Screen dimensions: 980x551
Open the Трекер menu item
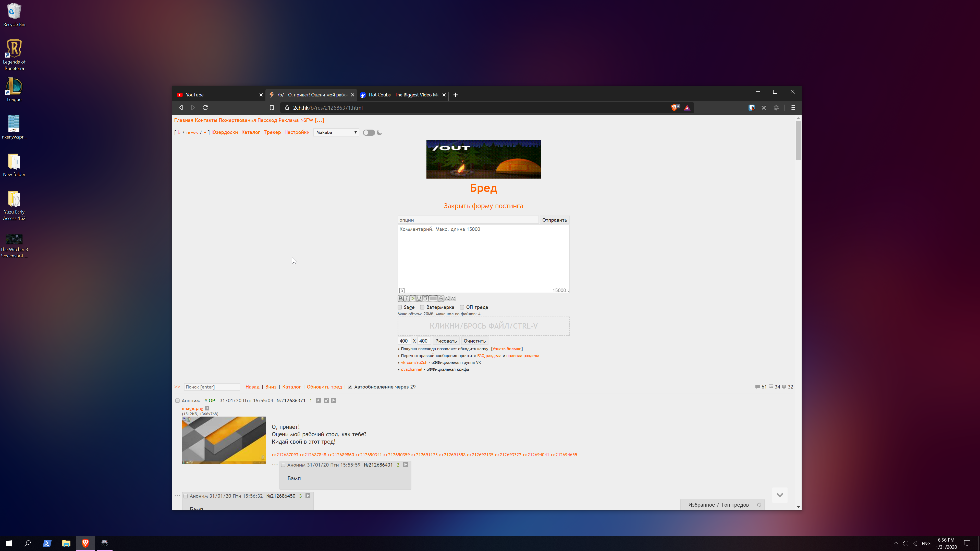point(272,132)
